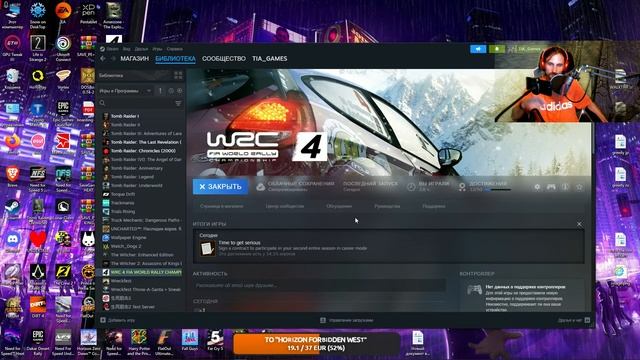Click the cloud saves status icon
Screen dimensions: 640x360
point(260,187)
